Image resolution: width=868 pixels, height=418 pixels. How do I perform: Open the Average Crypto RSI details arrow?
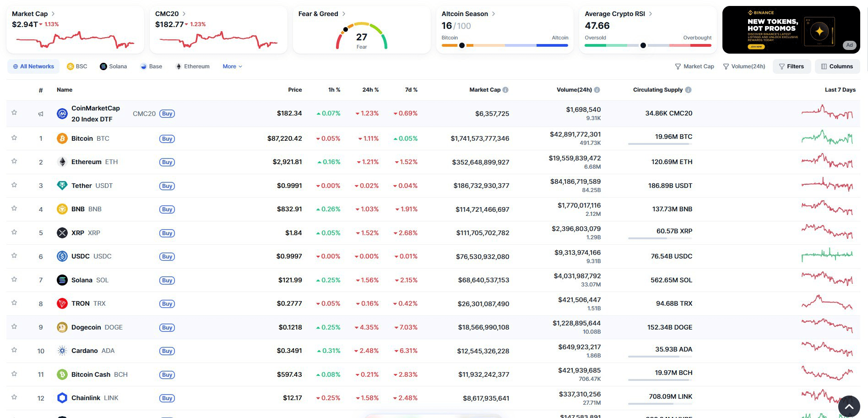point(651,14)
